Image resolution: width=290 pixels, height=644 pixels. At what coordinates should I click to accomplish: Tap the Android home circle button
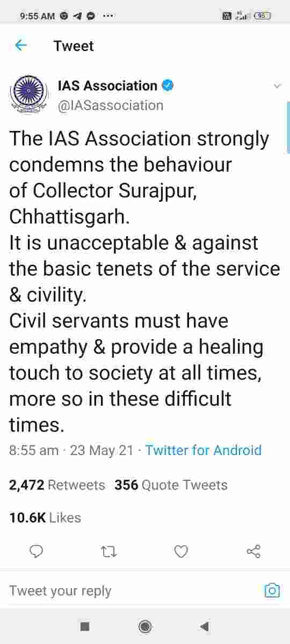[144, 626]
